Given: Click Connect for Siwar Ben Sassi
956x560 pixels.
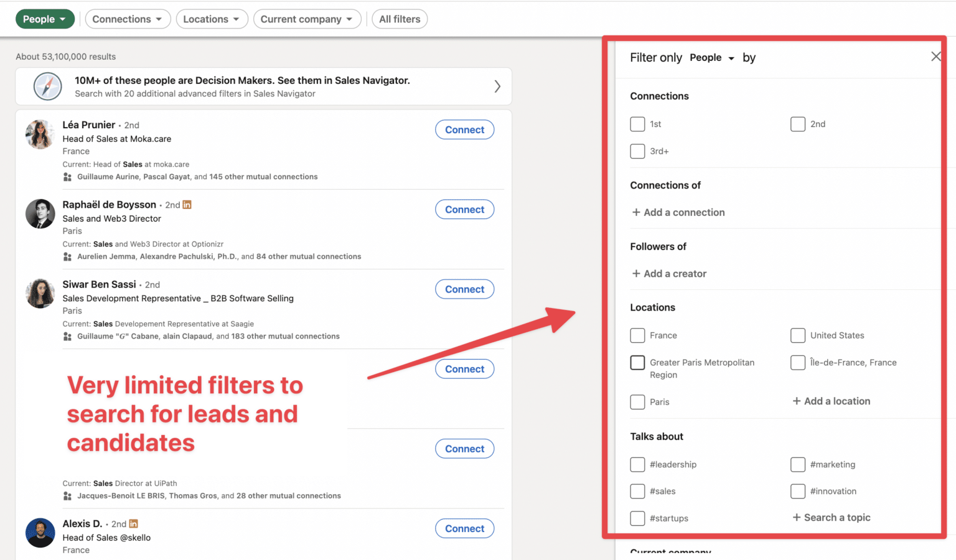Looking at the screenshot, I should 464,289.
